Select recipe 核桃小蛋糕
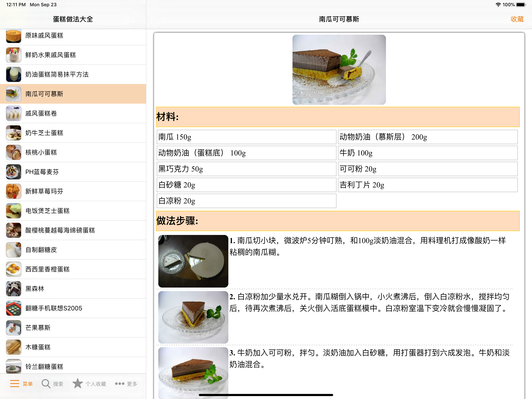Screen dimensions: 532x399 [x=41, y=152]
